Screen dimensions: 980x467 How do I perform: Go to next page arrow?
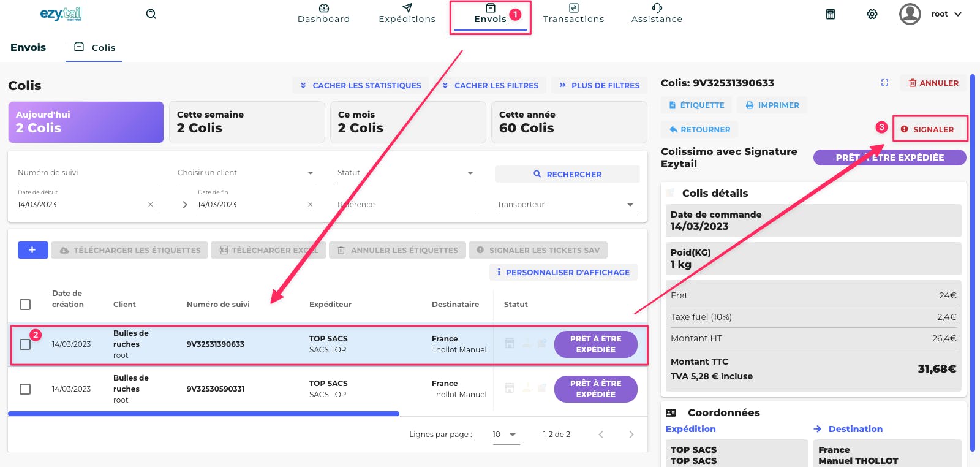(x=631, y=435)
